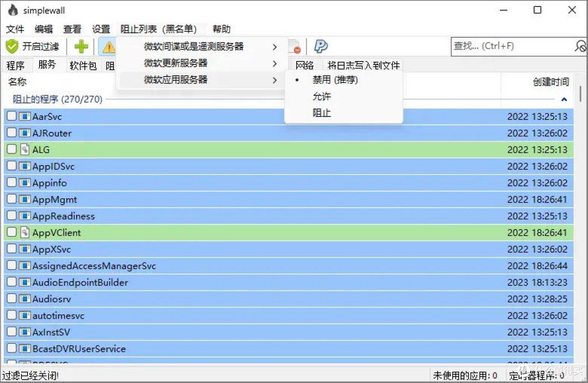Select 阻止 in the submenu
The image size is (588, 383).
coord(322,113)
